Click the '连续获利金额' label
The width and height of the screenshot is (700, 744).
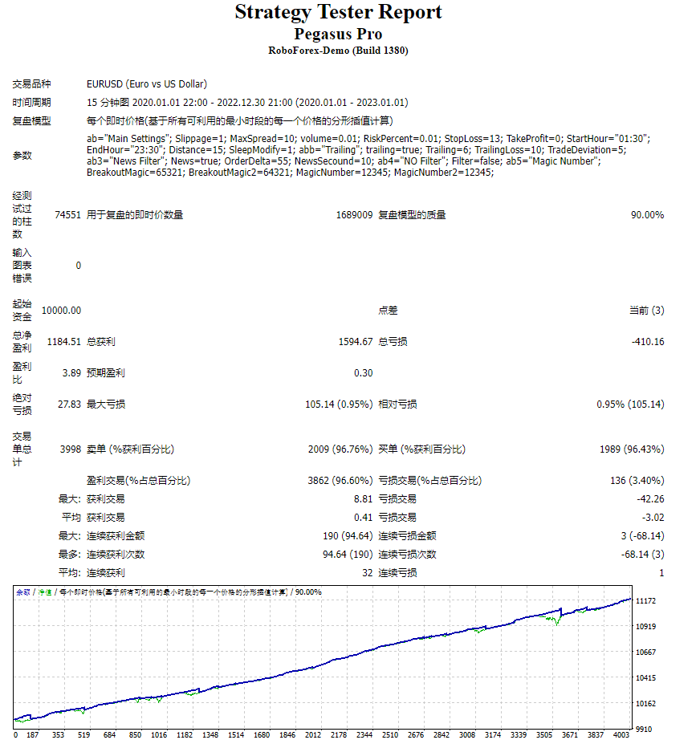[x=116, y=535]
